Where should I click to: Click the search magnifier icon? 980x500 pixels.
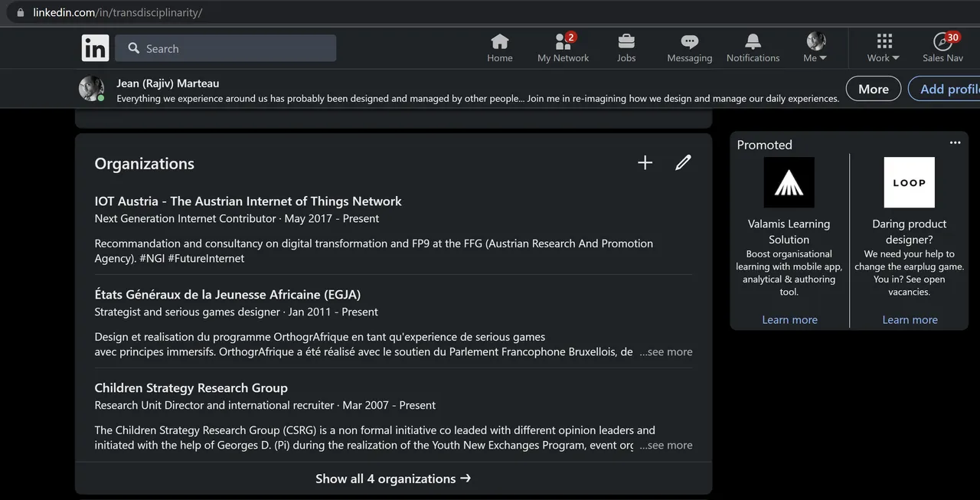(x=133, y=48)
